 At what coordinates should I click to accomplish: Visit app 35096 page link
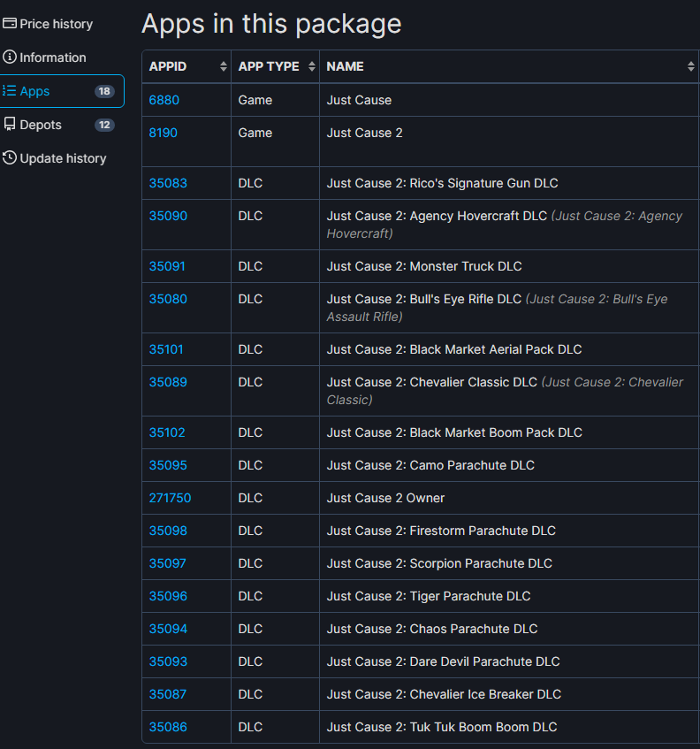(168, 596)
